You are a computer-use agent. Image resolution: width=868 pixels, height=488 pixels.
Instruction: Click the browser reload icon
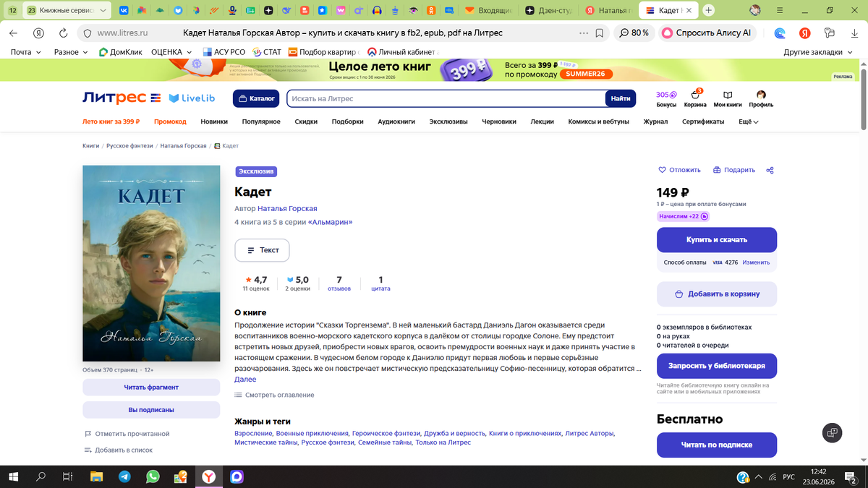tap(63, 33)
